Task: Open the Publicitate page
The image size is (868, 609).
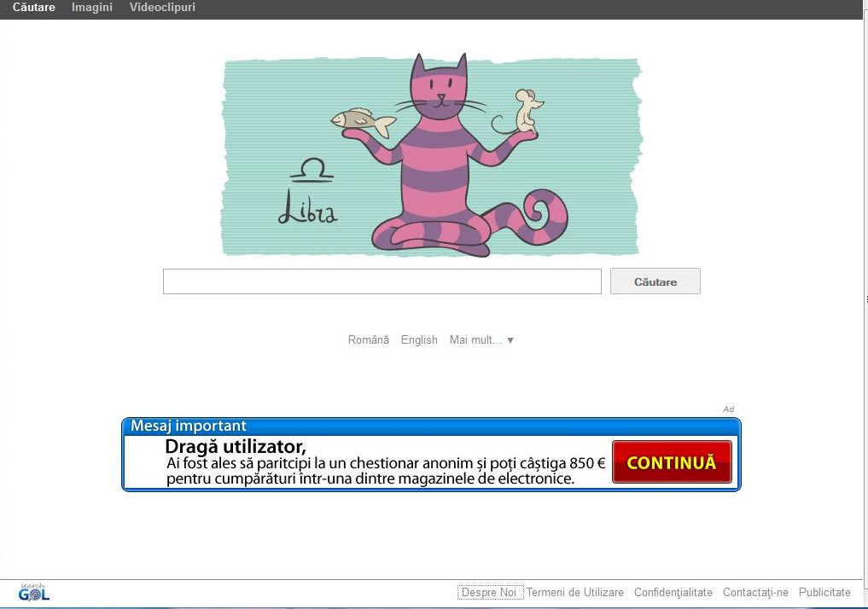Action: 824,592
